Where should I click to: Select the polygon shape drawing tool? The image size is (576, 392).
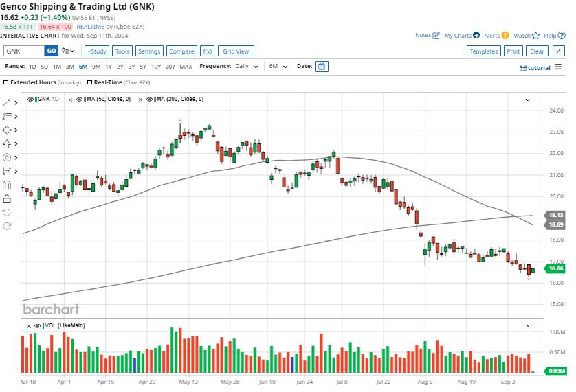[x=7, y=130]
